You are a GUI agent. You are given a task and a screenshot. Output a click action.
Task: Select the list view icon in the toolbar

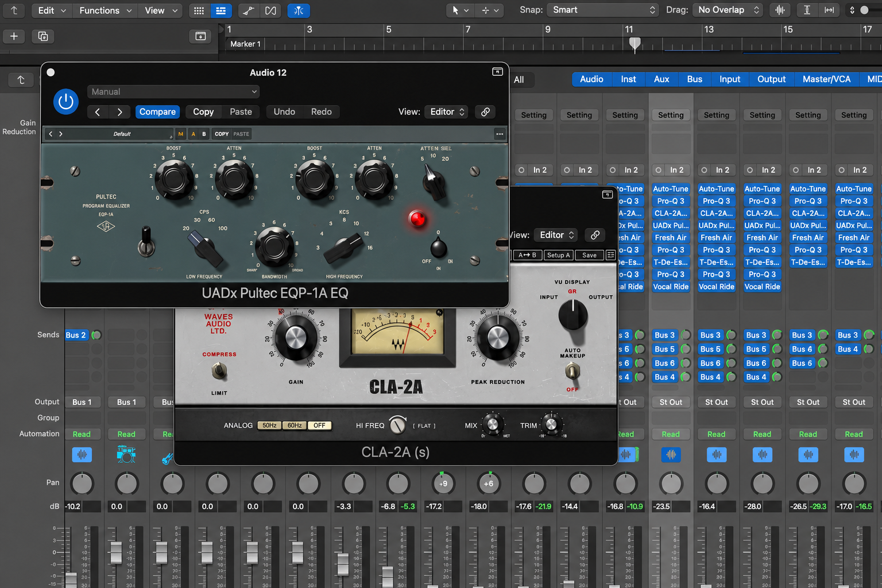(220, 10)
